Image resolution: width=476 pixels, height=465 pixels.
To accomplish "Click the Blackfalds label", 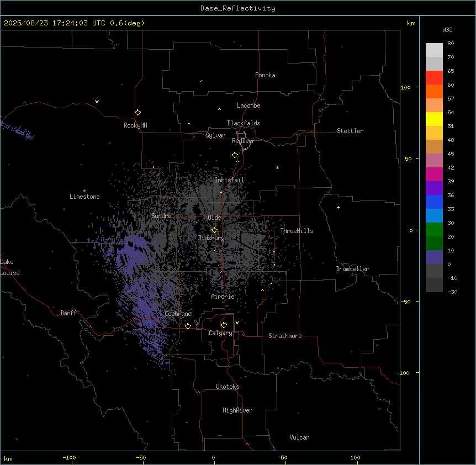I will tap(244, 123).
